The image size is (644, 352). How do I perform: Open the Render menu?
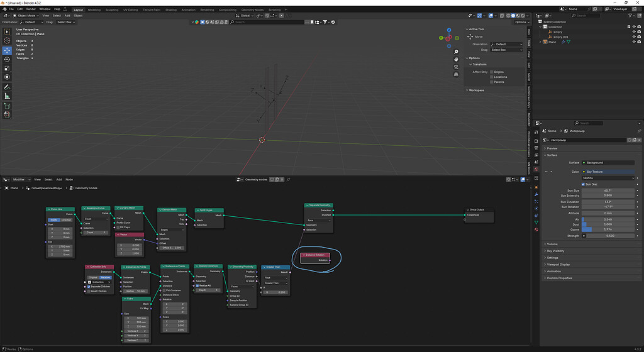tap(31, 9)
